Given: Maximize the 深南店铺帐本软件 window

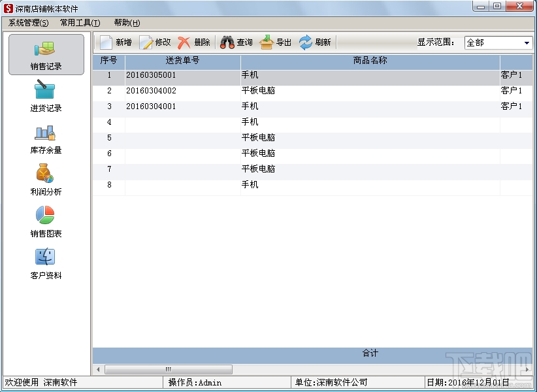Looking at the screenshot, I should (x=497, y=7).
